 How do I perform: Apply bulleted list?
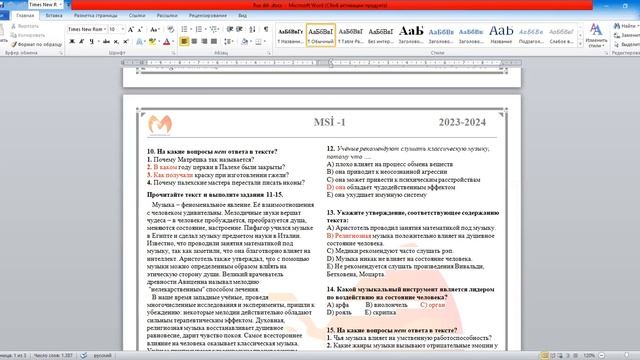pos(184,29)
